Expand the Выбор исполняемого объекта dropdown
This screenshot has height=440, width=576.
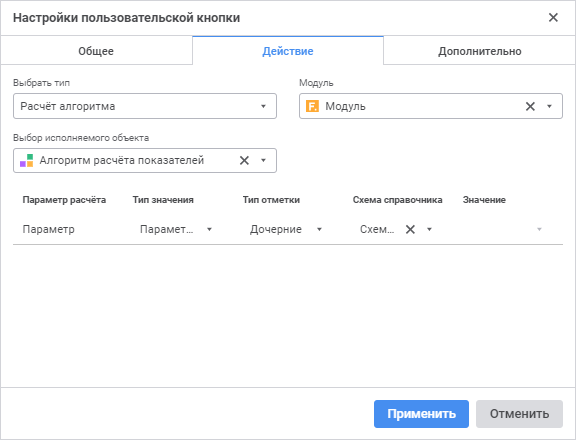263,161
